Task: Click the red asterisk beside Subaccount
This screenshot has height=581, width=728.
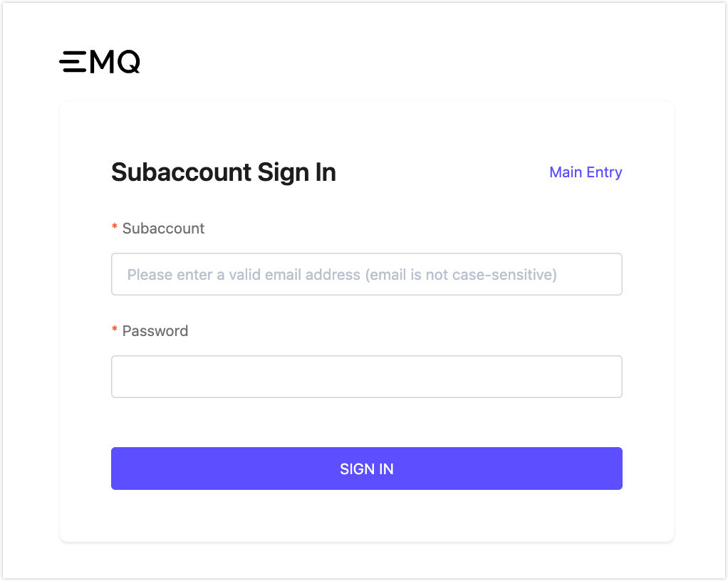Action: (x=115, y=228)
